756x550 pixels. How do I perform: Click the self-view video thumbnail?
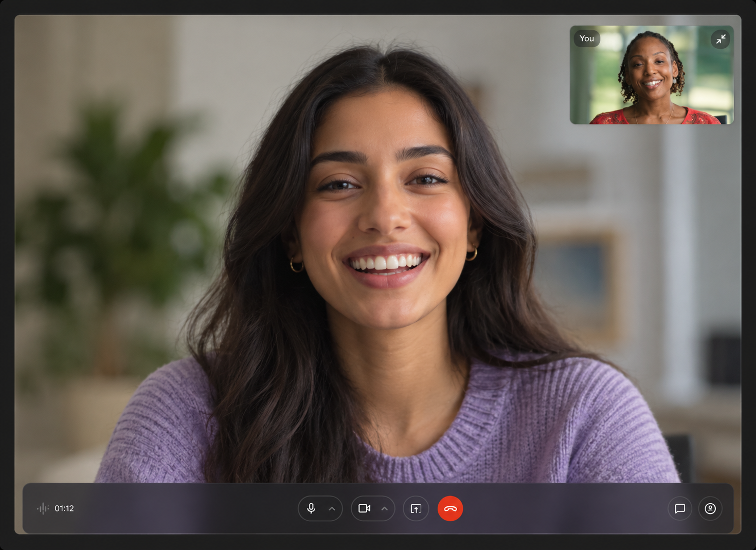[x=652, y=75]
